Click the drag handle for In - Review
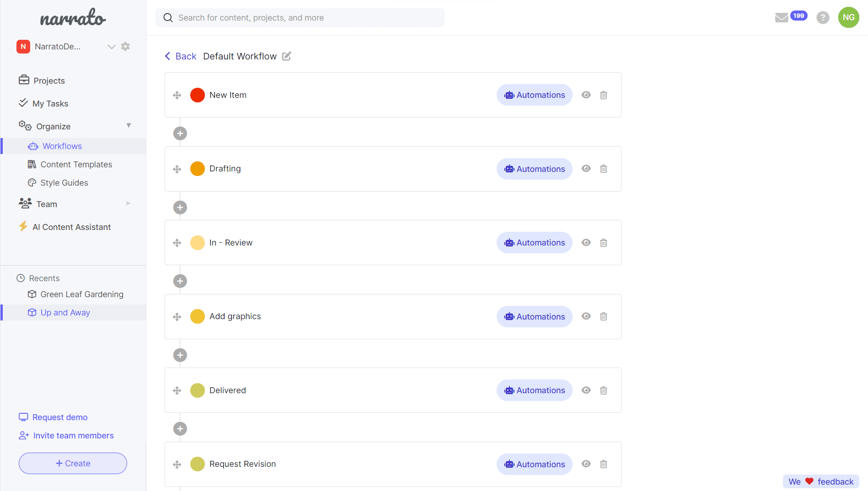Screen dimensions: 868x491 pos(177,243)
